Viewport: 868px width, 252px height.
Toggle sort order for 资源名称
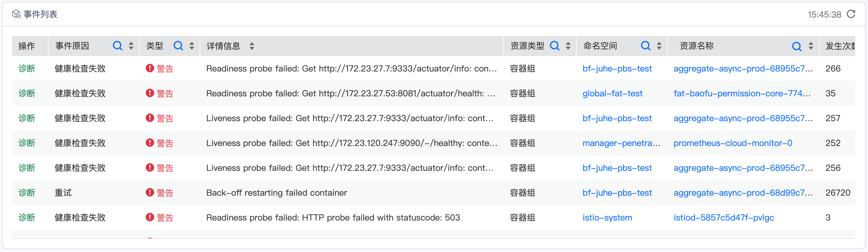pos(811,46)
